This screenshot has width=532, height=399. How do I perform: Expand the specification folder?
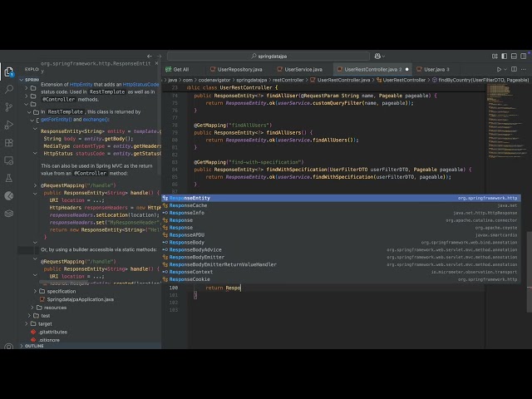(x=61, y=292)
